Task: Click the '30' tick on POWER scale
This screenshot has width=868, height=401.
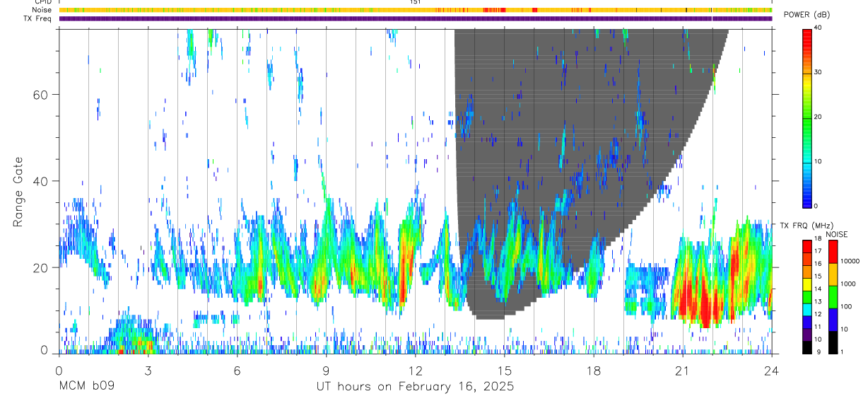Action: (818, 73)
